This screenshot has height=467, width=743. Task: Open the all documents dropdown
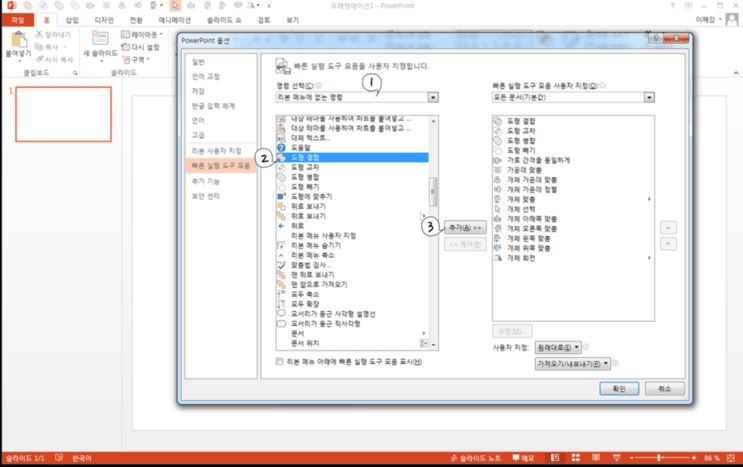[573, 97]
